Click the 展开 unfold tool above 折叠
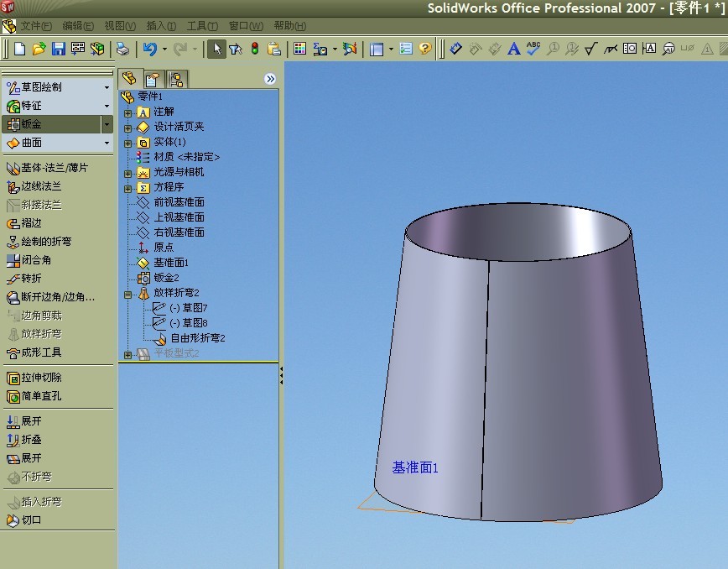The image size is (728, 569). (24, 421)
